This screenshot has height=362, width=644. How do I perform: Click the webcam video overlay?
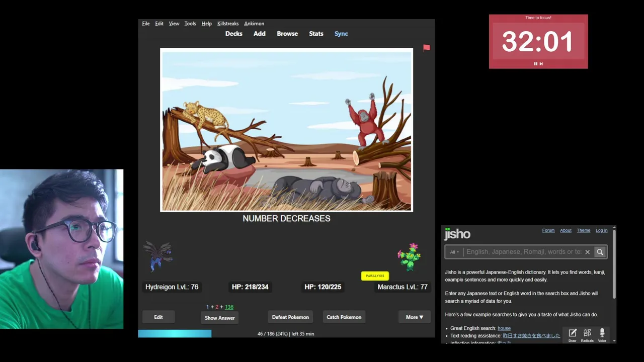[61, 249]
